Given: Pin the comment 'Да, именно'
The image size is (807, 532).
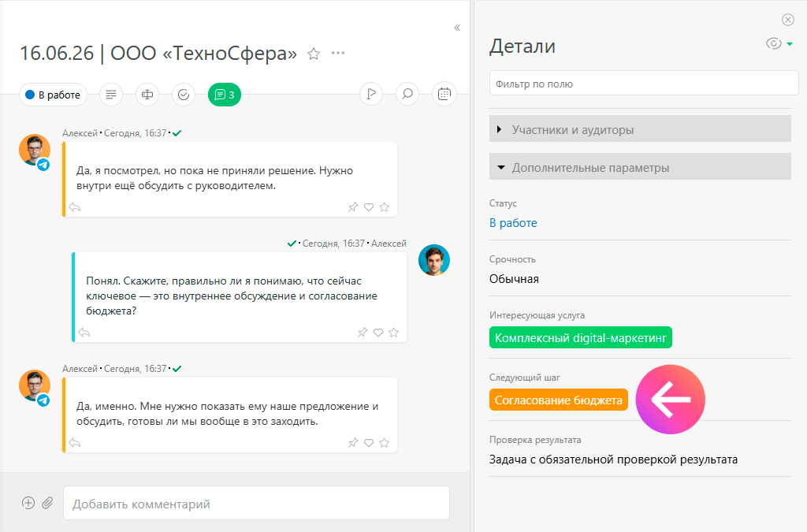Looking at the screenshot, I should point(353,443).
